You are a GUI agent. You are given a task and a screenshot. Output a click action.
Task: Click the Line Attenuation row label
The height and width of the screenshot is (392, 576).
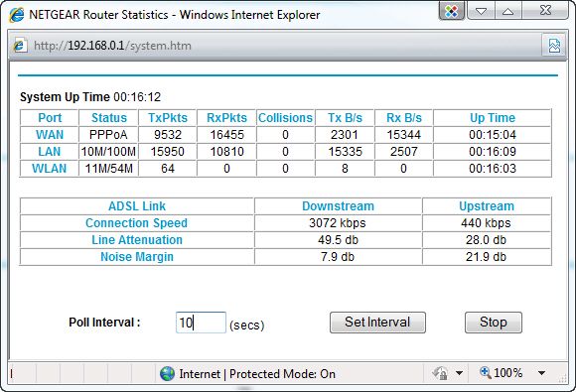click(x=137, y=240)
